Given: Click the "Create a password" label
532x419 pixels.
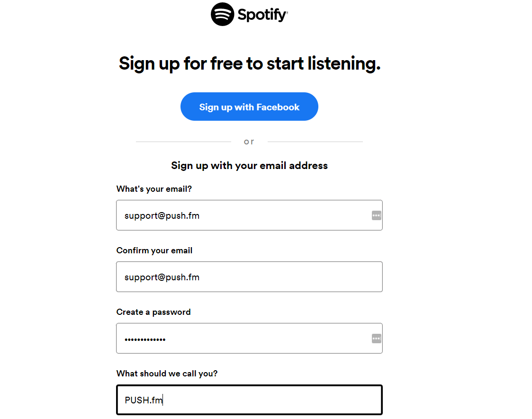Looking at the screenshot, I should coord(153,312).
